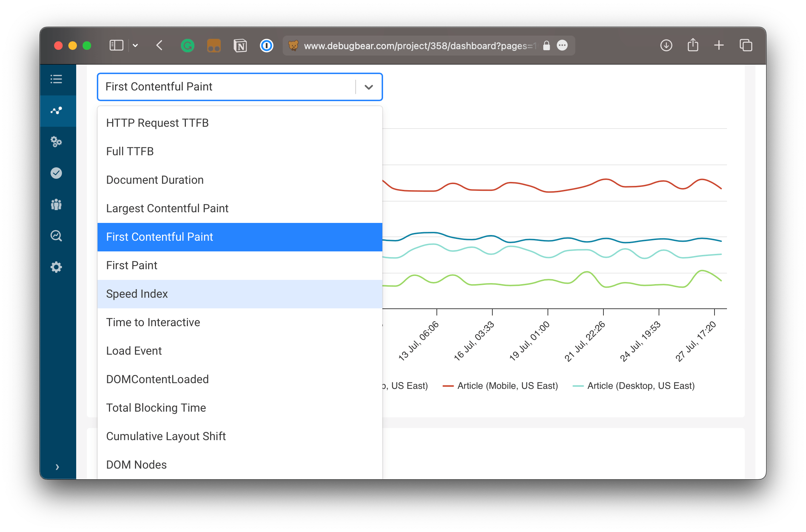Viewport: 806px width, 532px height.
Task: Open the trend chart dashboard sidebar icon
Action: pos(57,110)
